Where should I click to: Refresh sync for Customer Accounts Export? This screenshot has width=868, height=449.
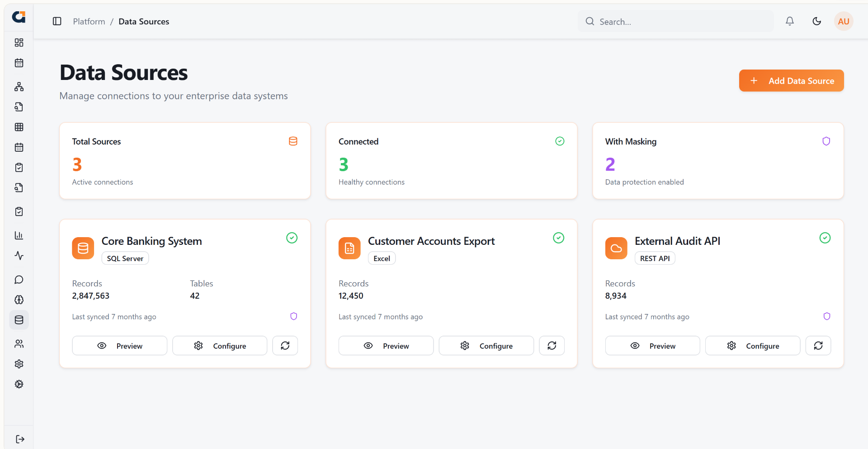[x=552, y=346]
